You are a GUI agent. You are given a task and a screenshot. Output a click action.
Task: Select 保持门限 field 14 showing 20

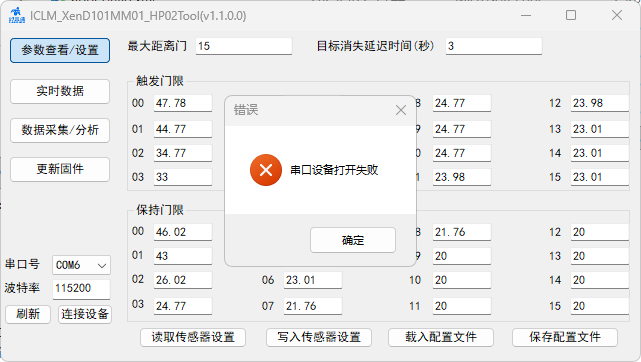(600, 280)
